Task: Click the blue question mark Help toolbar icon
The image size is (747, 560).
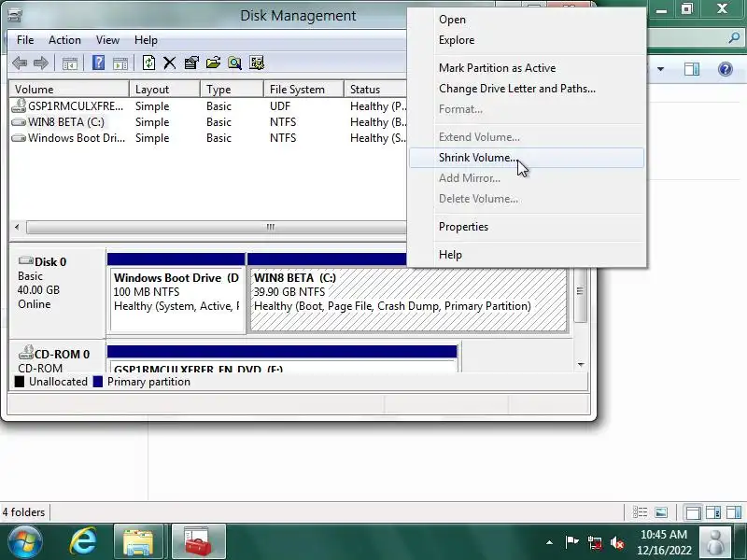Action: pyautogui.click(x=98, y=63)
